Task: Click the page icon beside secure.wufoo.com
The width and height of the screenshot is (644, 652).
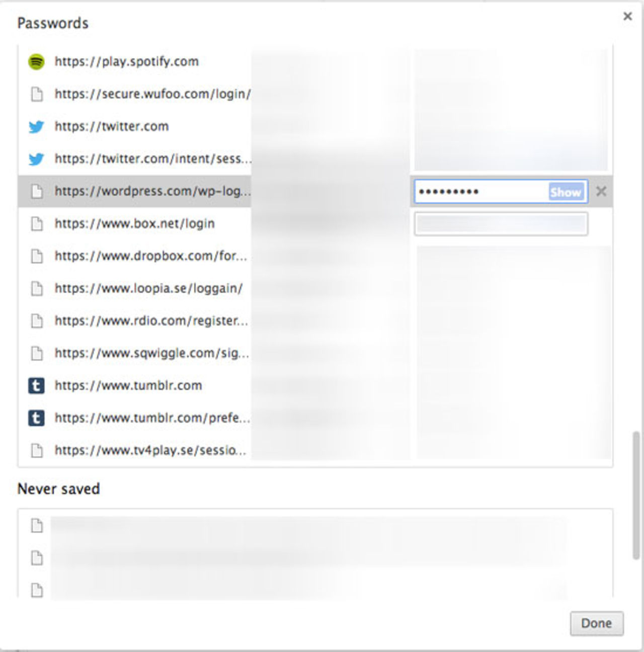Action: point(36,94)
